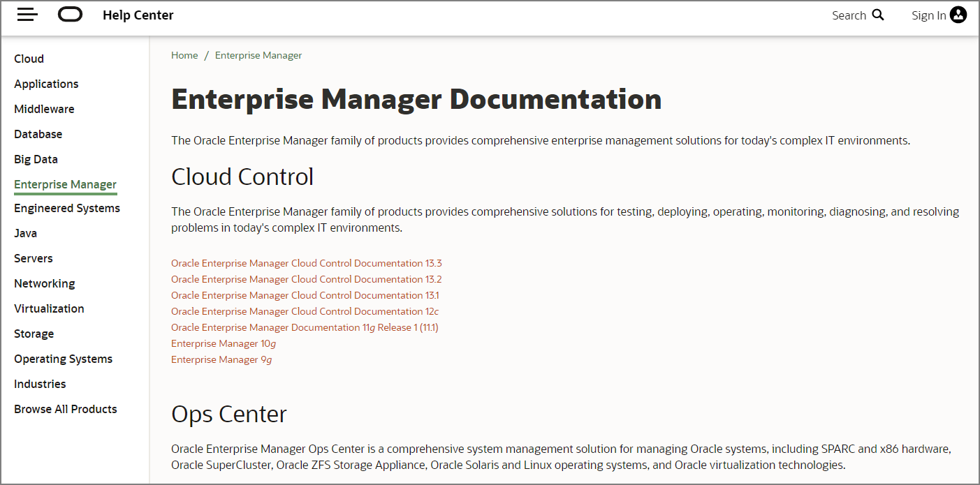
Task: Click the Enterprise Manager Documentation heading
Action: (416, 98)
